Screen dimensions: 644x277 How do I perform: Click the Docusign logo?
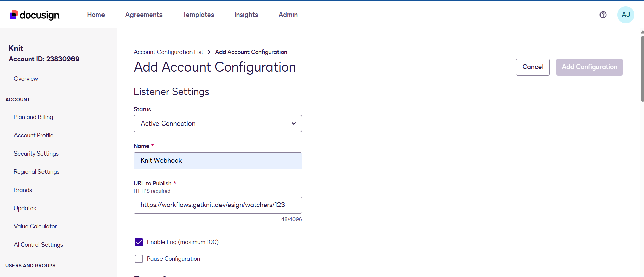pos(35,15)
